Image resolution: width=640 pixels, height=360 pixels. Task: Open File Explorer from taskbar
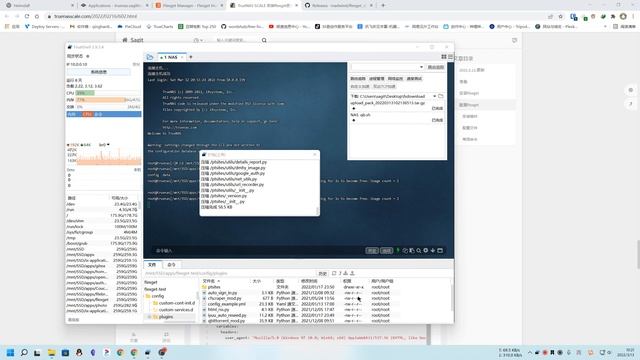pos(51,352)
